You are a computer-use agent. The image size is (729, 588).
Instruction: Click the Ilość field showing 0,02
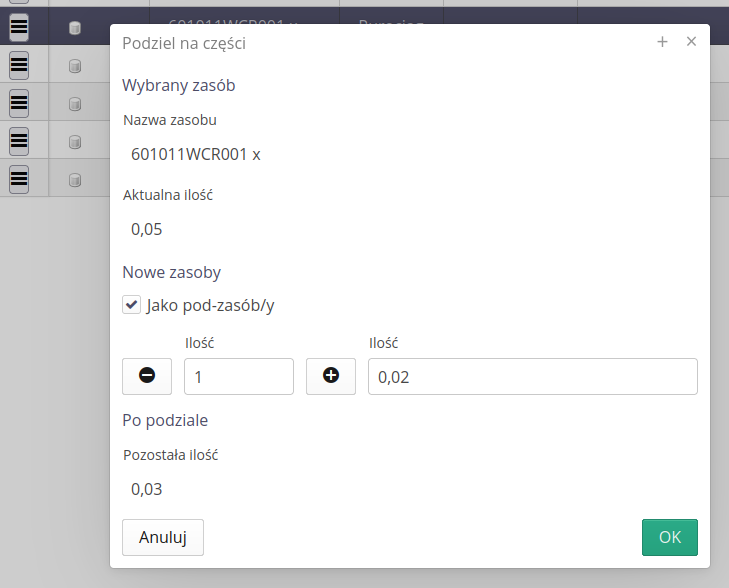tap(532, 377)
